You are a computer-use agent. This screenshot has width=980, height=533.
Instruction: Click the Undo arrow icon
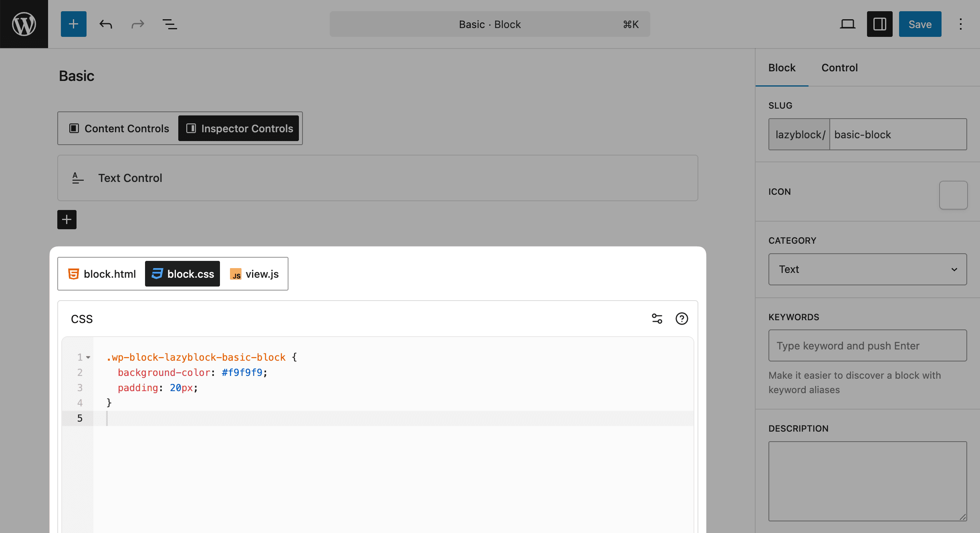(105, 24)
